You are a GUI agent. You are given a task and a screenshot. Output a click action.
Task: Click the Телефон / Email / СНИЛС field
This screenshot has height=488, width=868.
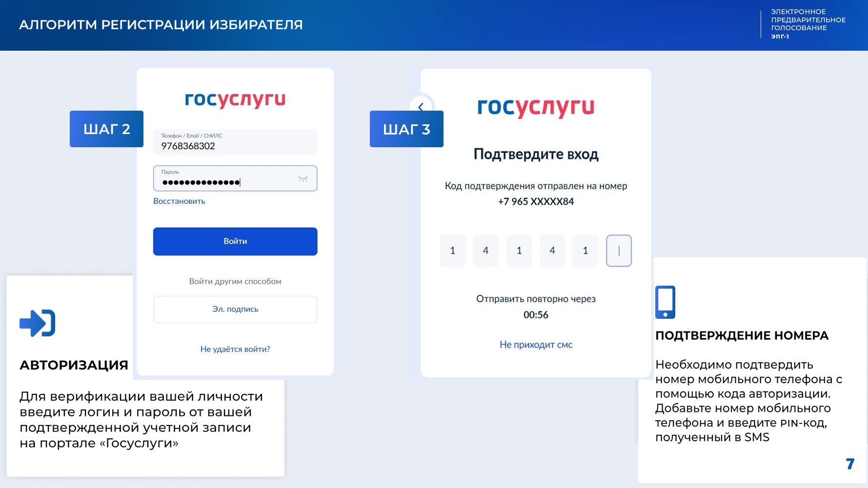click(x=235, y=142)
